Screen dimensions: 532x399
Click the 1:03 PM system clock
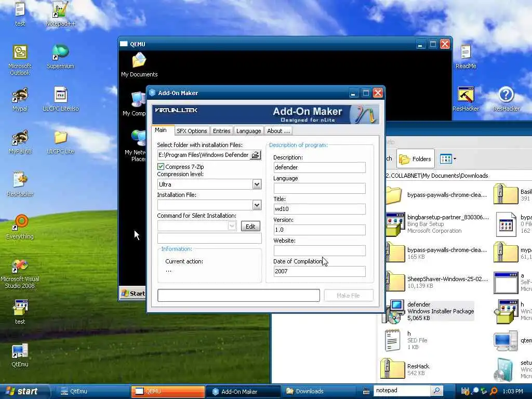point(513,391)
